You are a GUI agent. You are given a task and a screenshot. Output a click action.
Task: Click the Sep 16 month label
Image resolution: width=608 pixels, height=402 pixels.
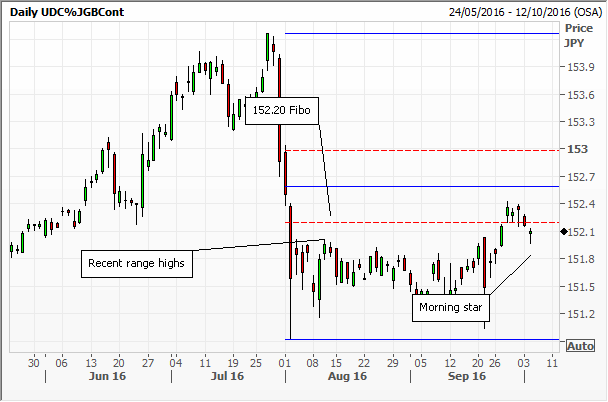pyautogui.click(x=465, y=377)
